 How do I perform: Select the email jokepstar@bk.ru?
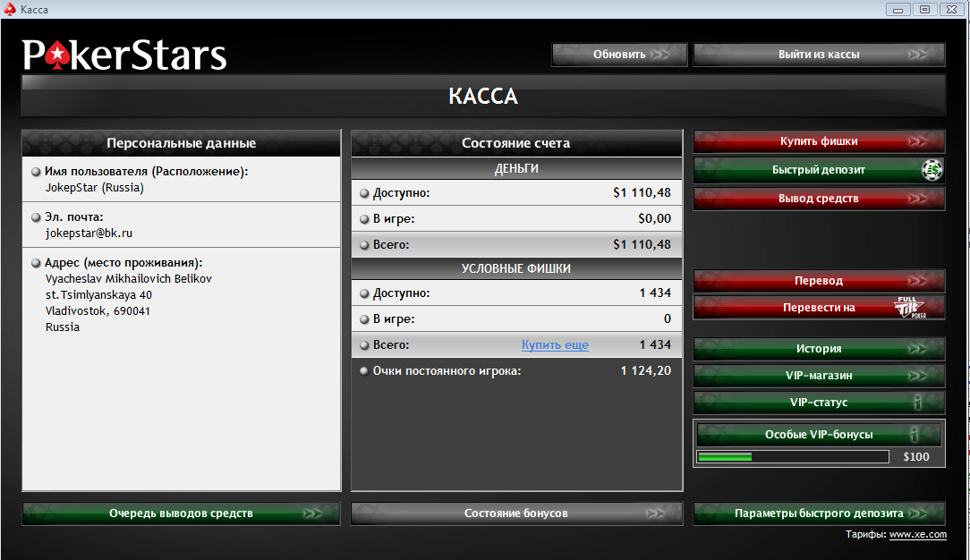pyautogui.click(x=89, y=233)
